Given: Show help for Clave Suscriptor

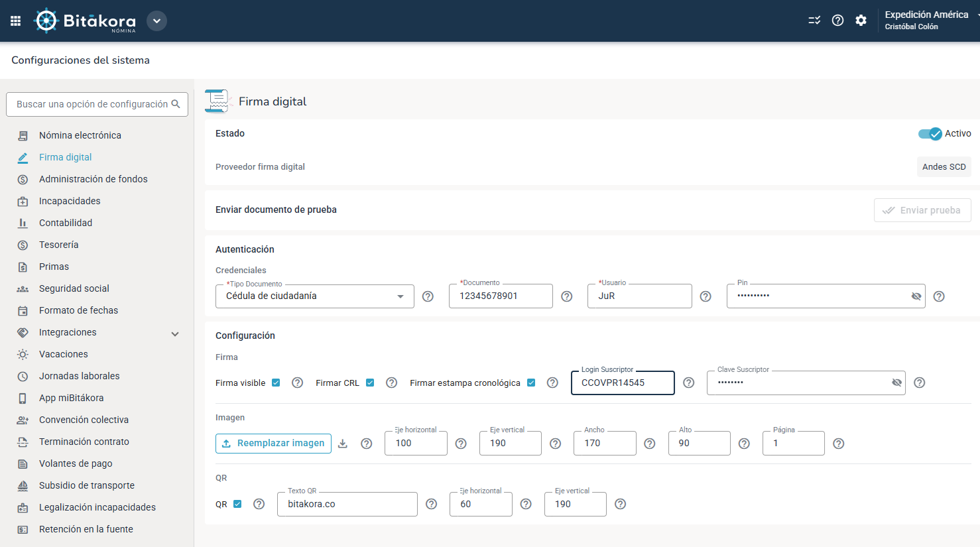Looking at the screenshot, I should coord(920,383).
